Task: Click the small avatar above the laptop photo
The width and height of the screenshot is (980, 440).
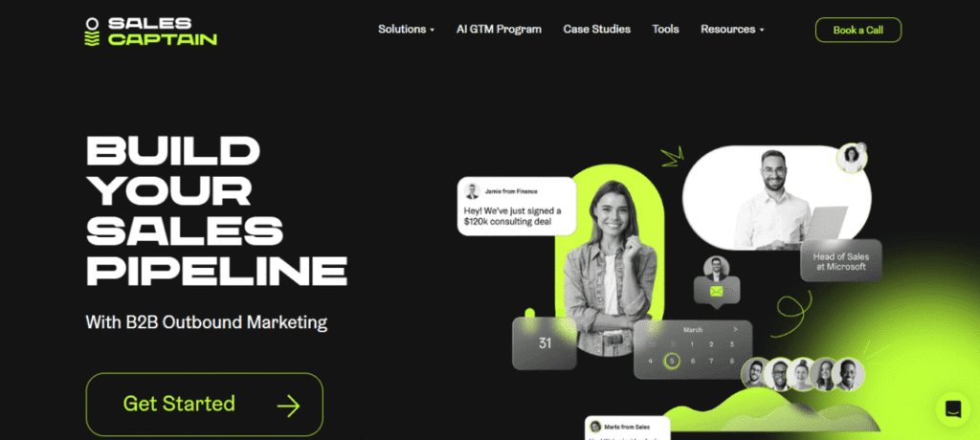Action: point(852,158)
